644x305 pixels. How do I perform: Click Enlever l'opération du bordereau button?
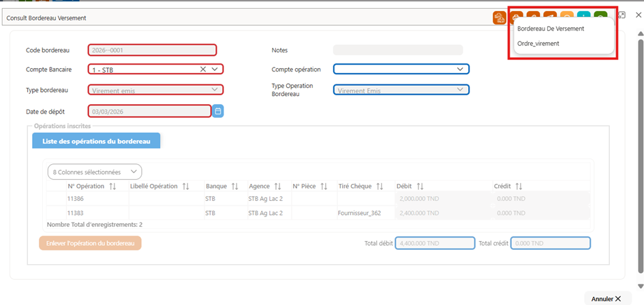click(91, 243)
